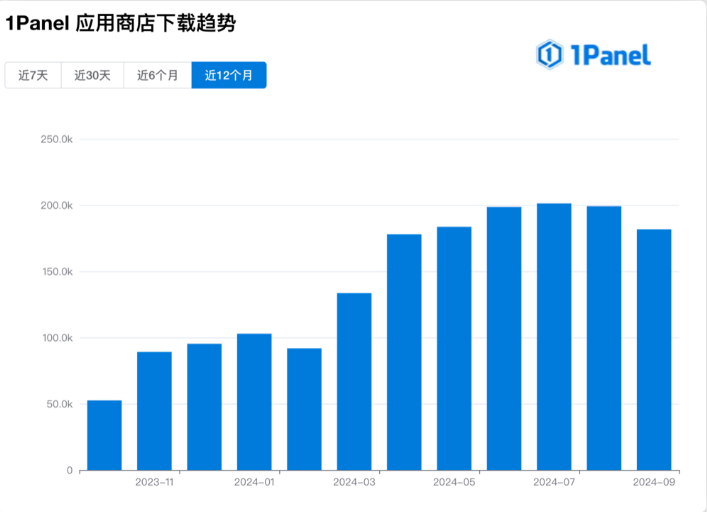Select the 近12个月 tab
The image size is (707, 512).
point(229,75)
